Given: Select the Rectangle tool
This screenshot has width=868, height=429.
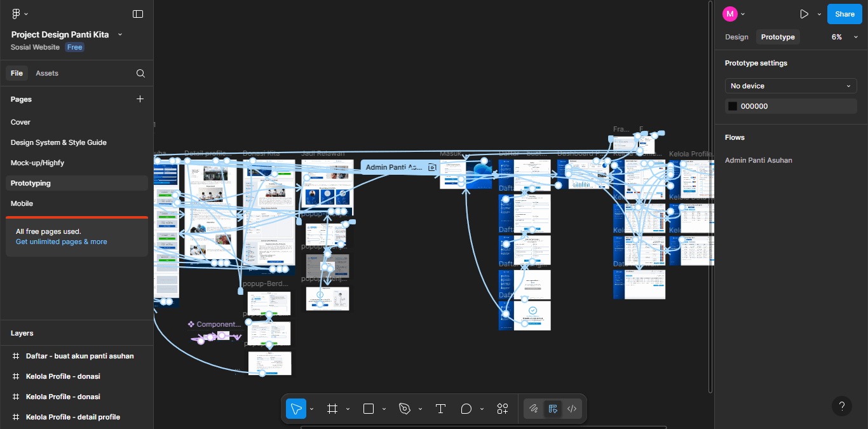Looking at the screenshot, I should pos(369,409).
